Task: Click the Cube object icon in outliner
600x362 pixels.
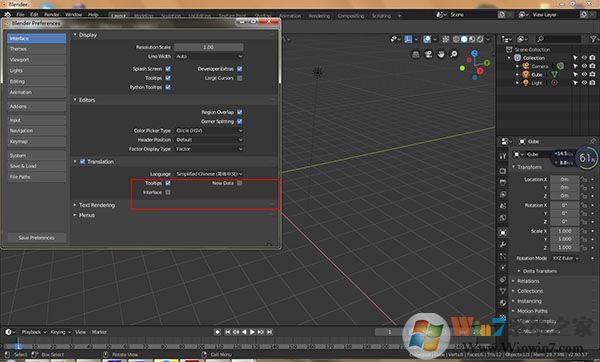Action: tap(526, 74)
